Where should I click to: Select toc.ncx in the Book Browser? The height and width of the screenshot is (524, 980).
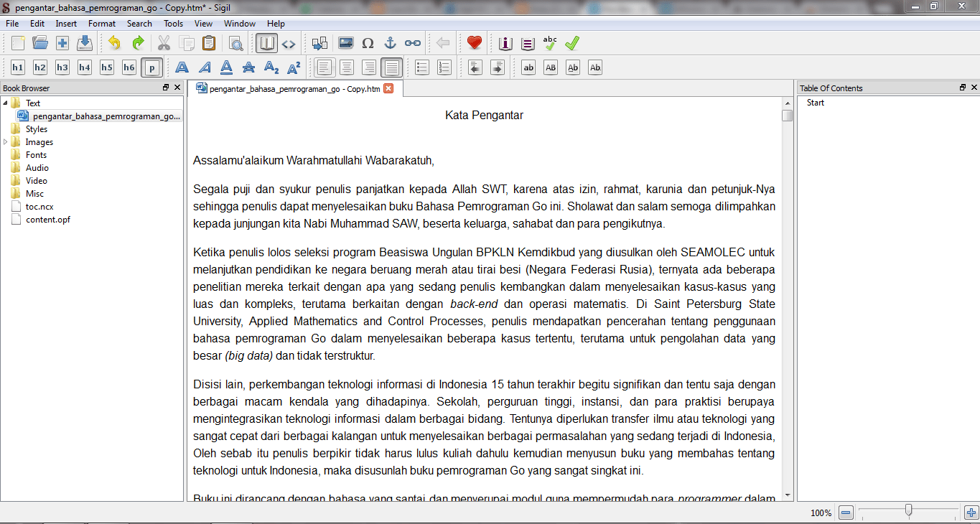click(39, 207)
